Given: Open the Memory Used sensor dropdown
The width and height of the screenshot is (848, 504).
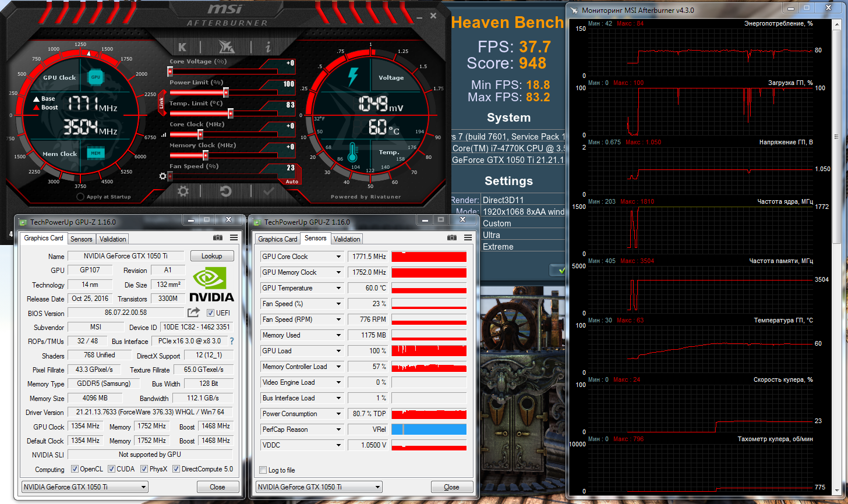Looking at the screenshot, I should (x=338, y=335).
